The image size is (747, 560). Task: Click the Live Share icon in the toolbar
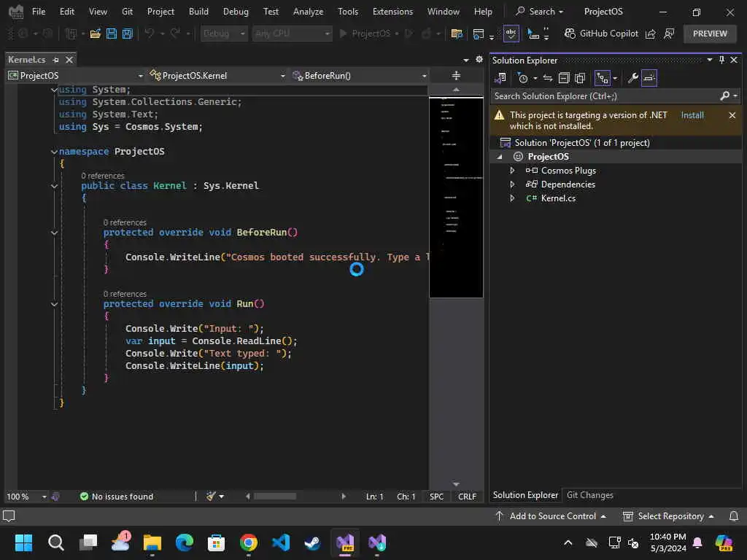click(650, 34)
